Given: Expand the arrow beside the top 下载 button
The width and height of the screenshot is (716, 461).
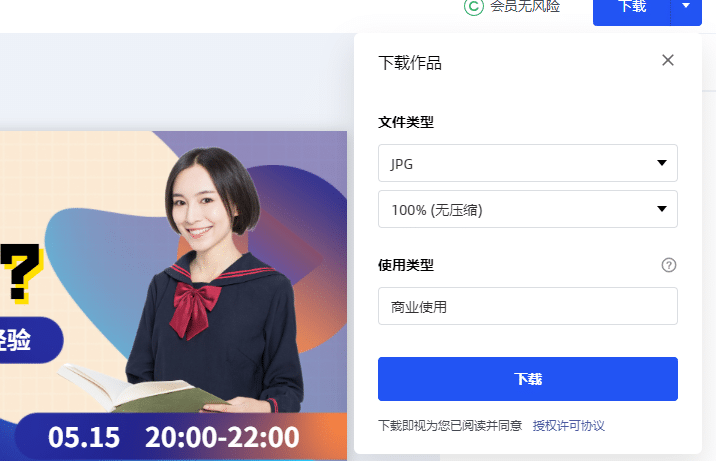Looking at the screenshot, I should 686,6.
